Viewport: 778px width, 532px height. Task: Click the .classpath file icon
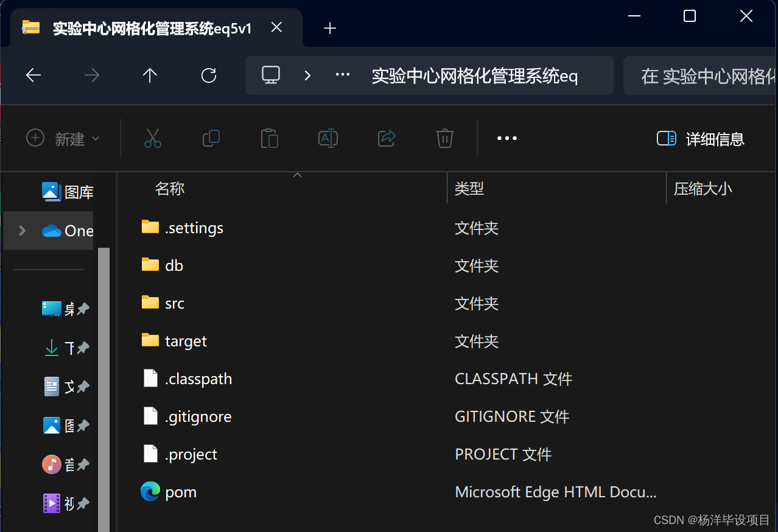coord(150,379)
